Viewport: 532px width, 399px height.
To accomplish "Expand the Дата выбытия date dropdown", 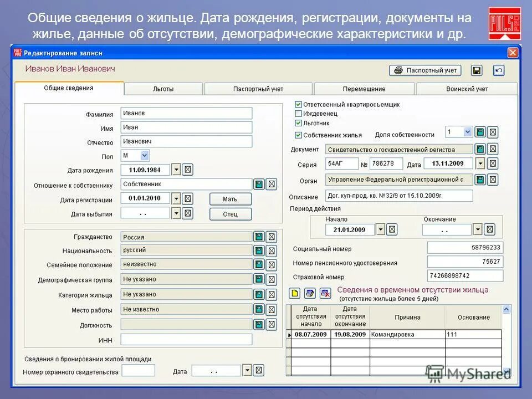I will click(176, 214).
